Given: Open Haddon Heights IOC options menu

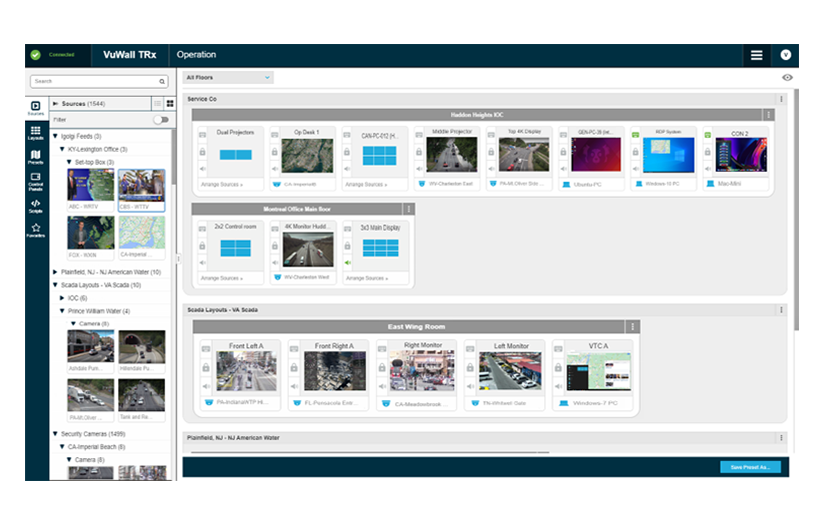Looking at the screenshot, I should tap(768, 115).
